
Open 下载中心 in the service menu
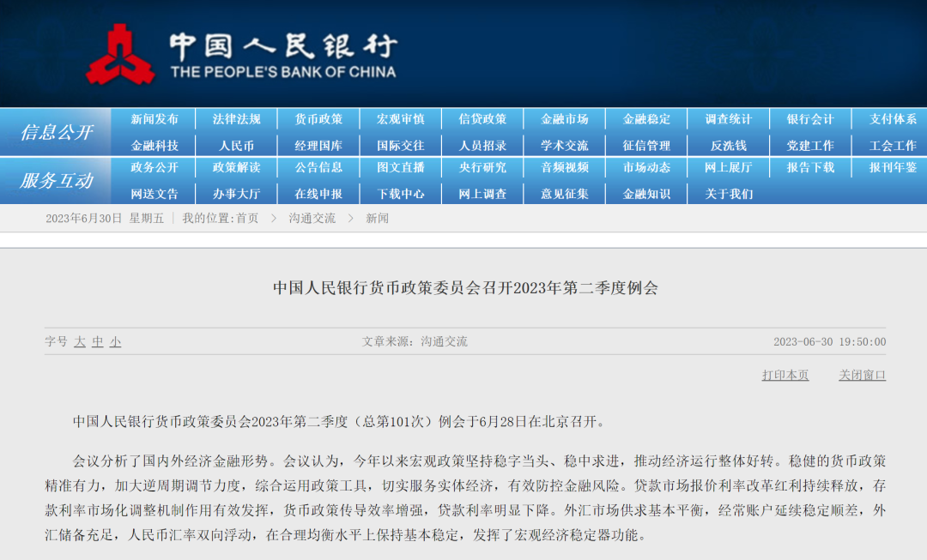(x=401, y=194)
